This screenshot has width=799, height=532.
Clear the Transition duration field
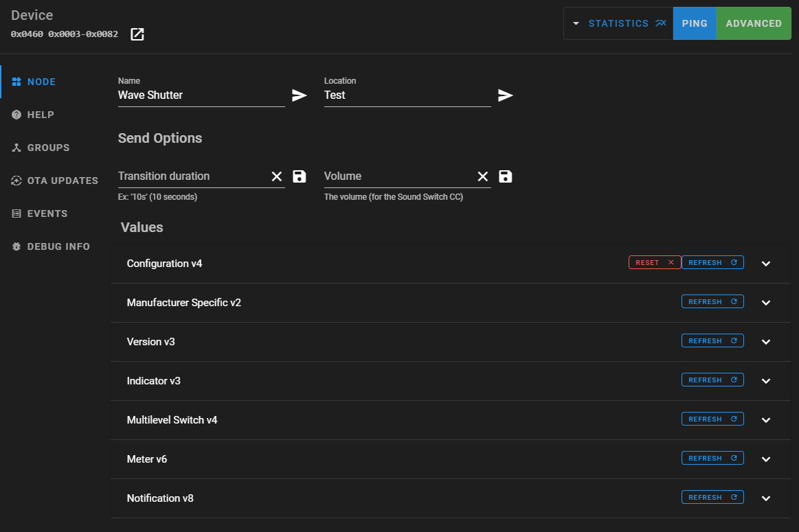tap(277, 176)
